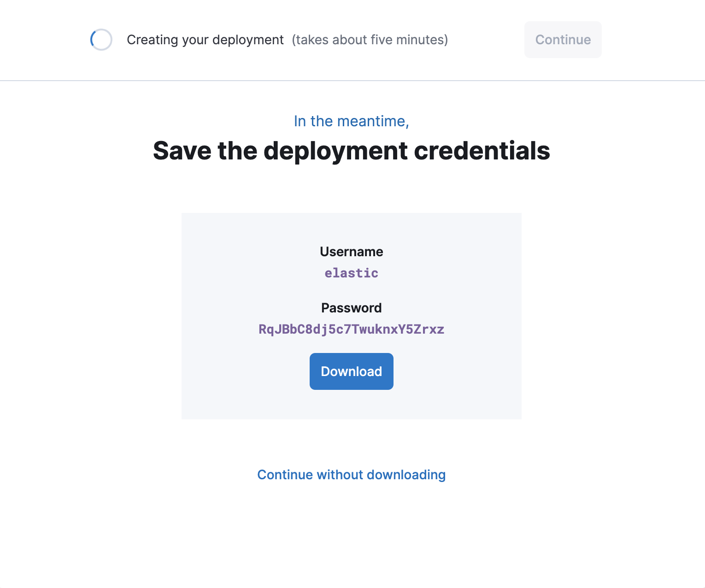Select the username value elastic
Viewport: 705px width, 588px height.
pyautogui.click(x=351, y=273)
